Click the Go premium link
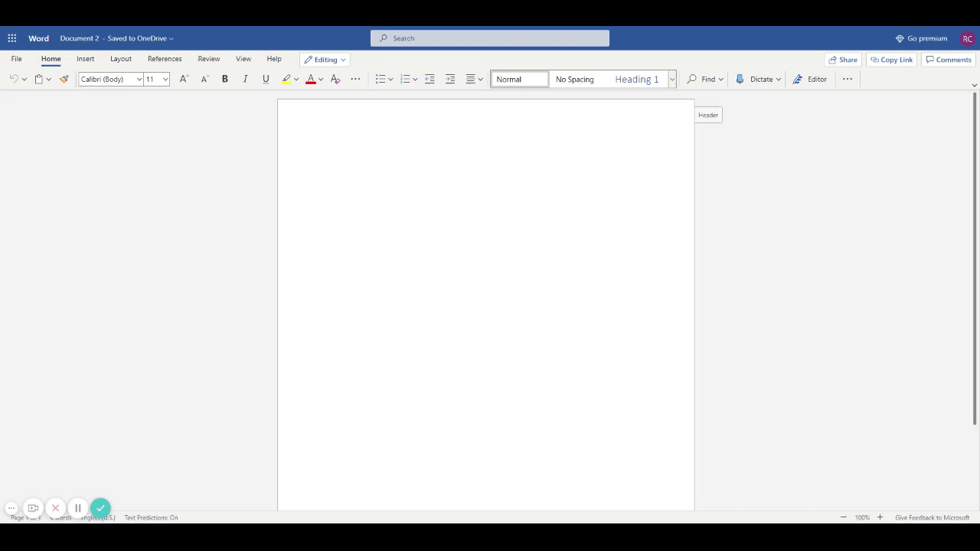This screenshot has width=980, height=551. [922, 37]
